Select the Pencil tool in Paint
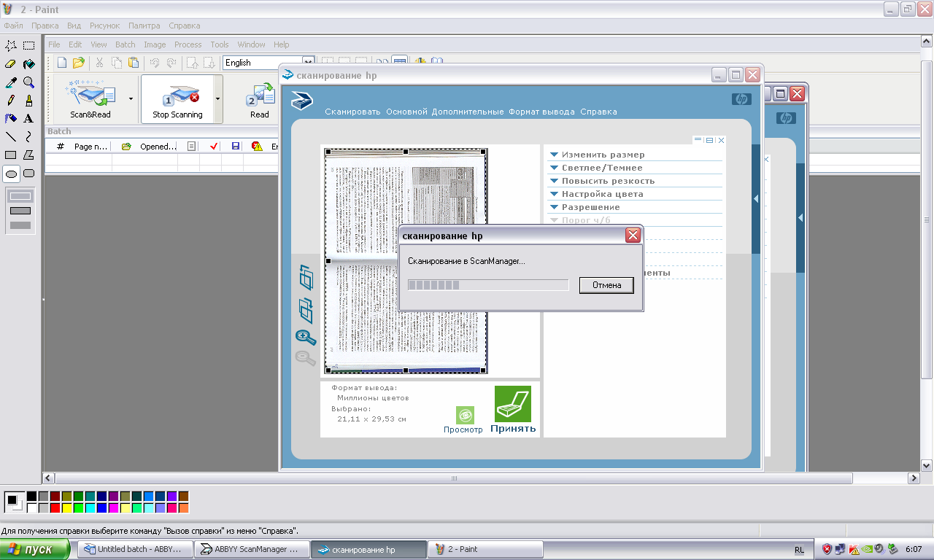This screenshot has width=934, height=560. pos(11,101)
